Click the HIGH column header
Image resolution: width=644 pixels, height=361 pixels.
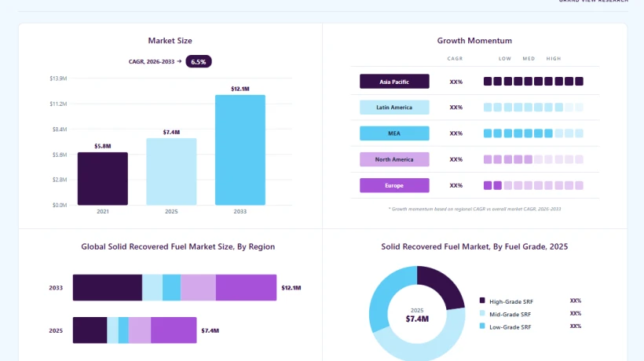(554, 59)
